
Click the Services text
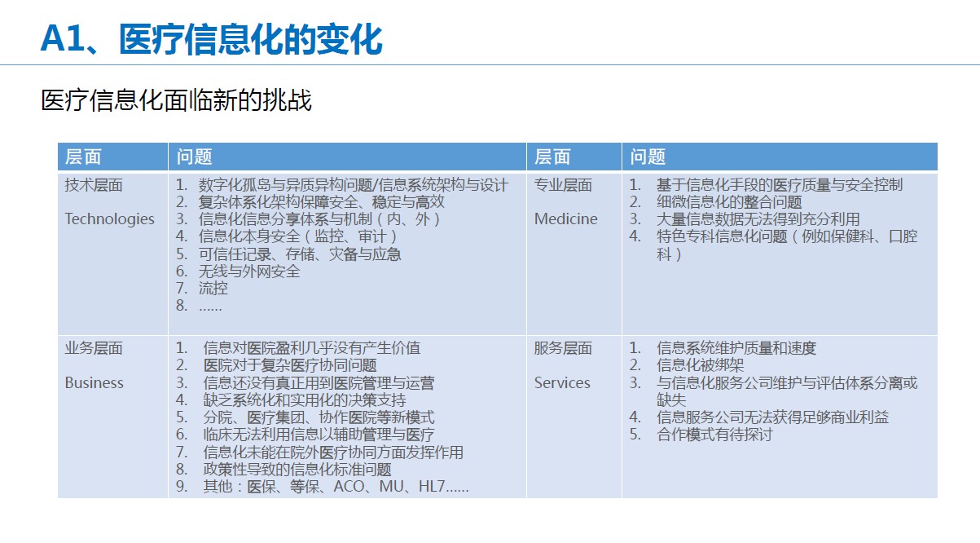(562, 382)
